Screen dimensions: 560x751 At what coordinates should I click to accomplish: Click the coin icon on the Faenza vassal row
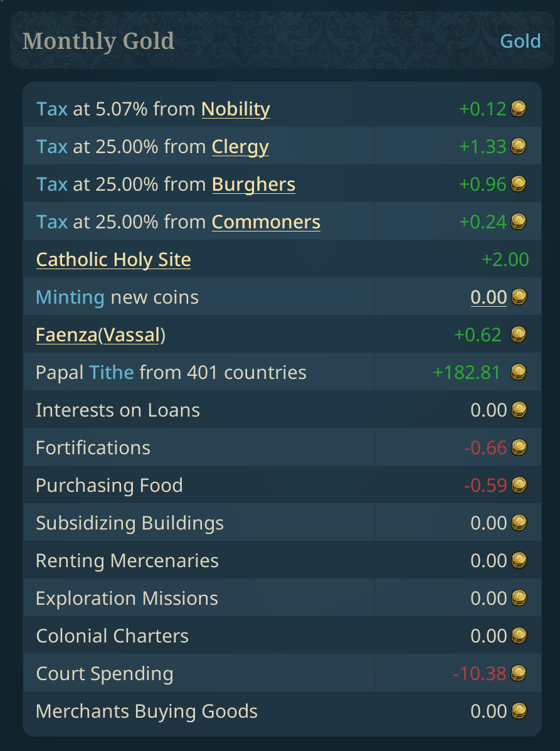click(x=519, y=334)
